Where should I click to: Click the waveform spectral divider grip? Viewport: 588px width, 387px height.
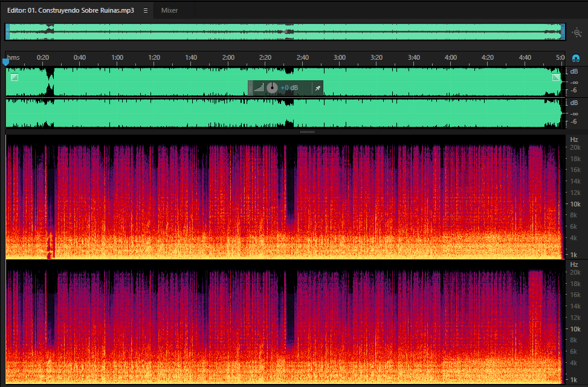pos(307,132)
